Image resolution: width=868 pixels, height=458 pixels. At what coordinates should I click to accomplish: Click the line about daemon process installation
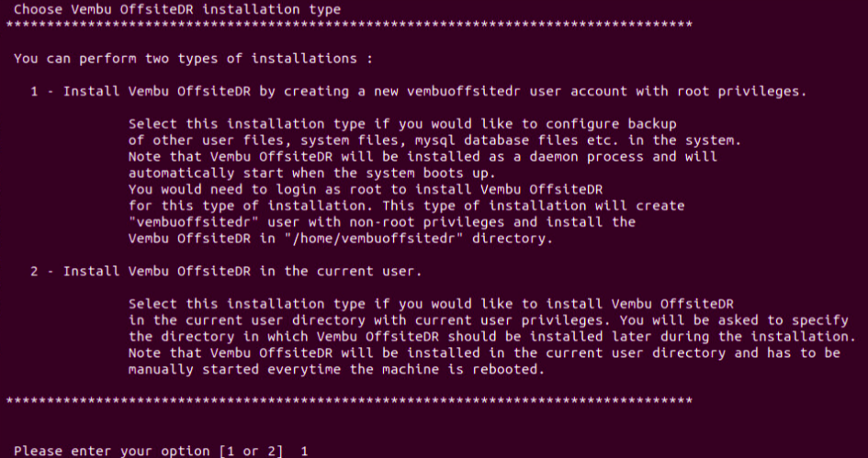[423, 157]
